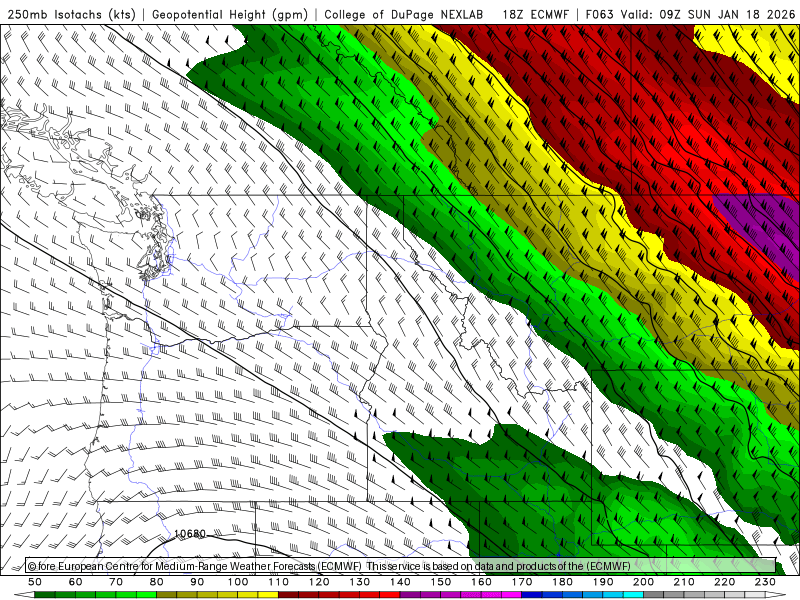
Task: Click the "College of DuPage NEXLAB" header text
Action: (x=404, y=14)
